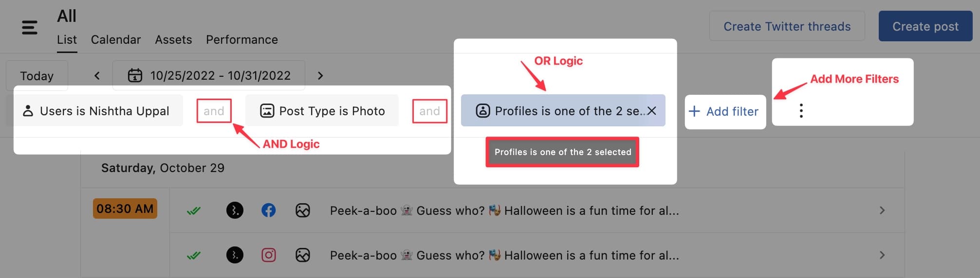Open the Assets tab
The height and width of the screenshot is (278, 980).
(173, 40)
